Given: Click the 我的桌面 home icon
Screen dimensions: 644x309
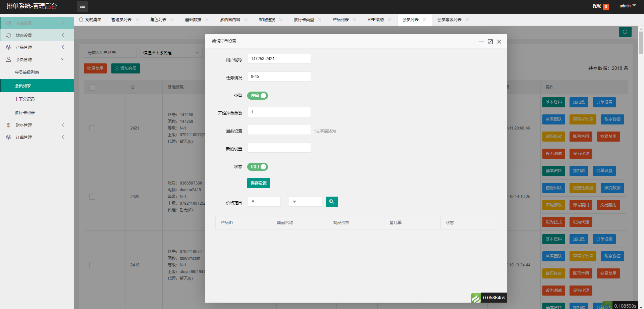Looking at the screenshot, I should point(81,20).
